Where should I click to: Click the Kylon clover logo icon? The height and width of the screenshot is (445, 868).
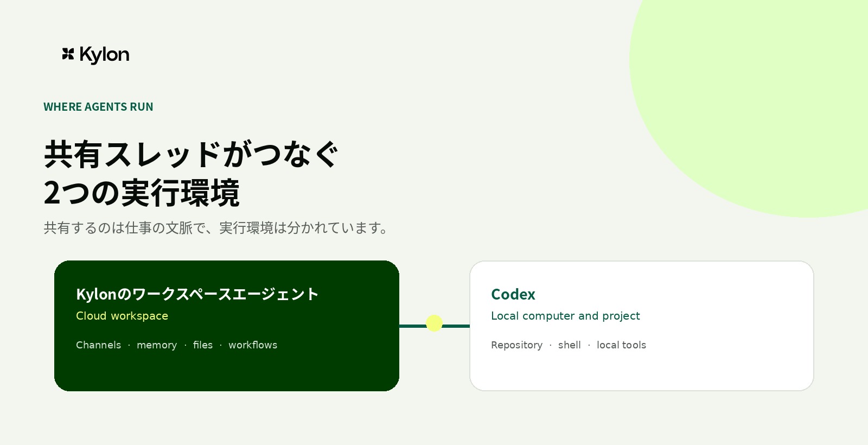68,54
